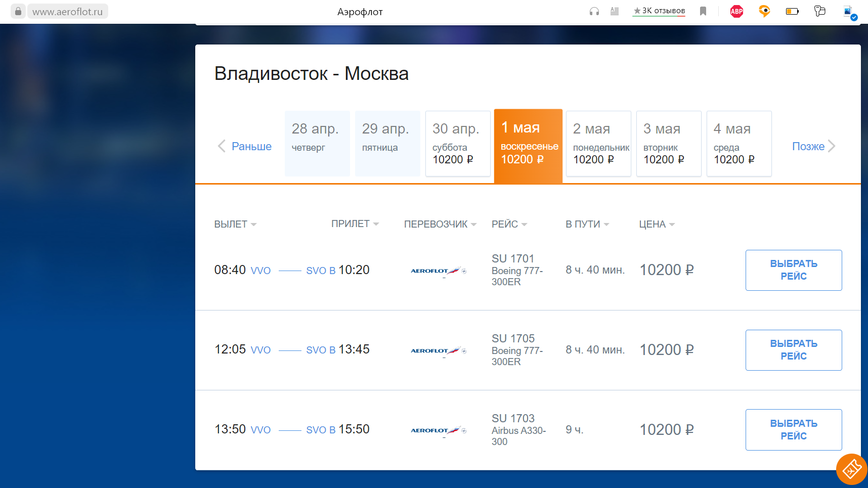Select the 29 апр. пятница date tab
The image size is (868, 488).
coord(387,144)
